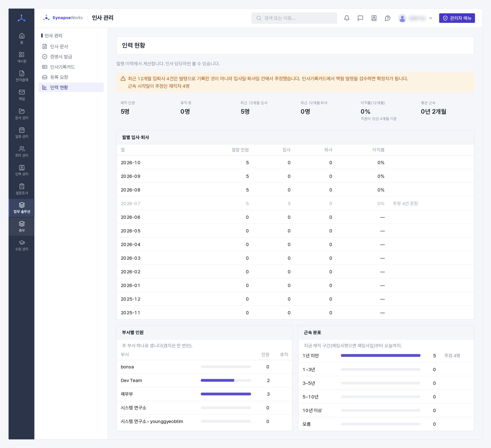
Task: Expand the user profile dropdown chevron
Action: pos(431,18)
